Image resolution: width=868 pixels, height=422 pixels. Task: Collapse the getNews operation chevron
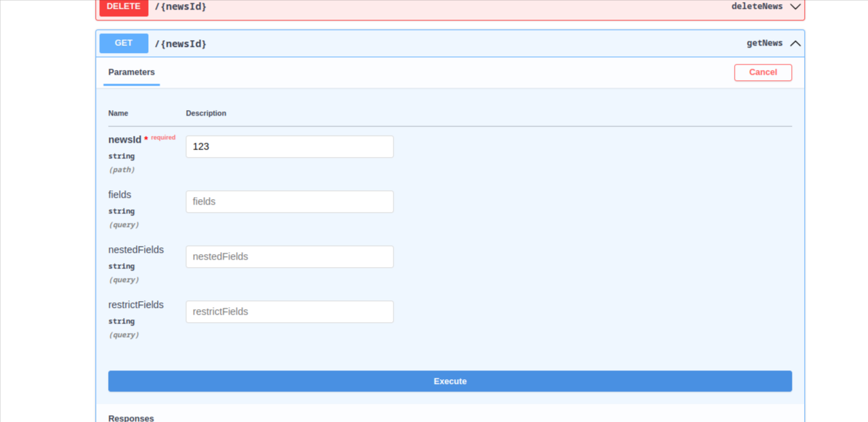[x=795, y=43]
